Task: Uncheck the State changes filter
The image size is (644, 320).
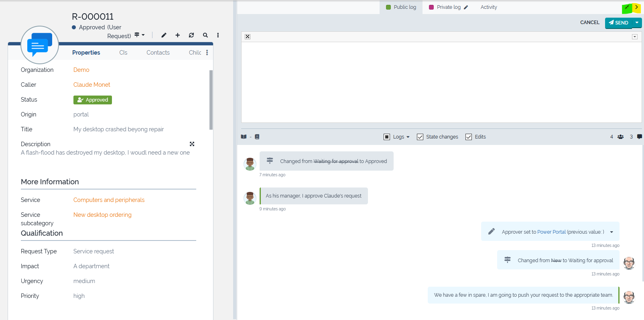Action: tap(420, 137)
